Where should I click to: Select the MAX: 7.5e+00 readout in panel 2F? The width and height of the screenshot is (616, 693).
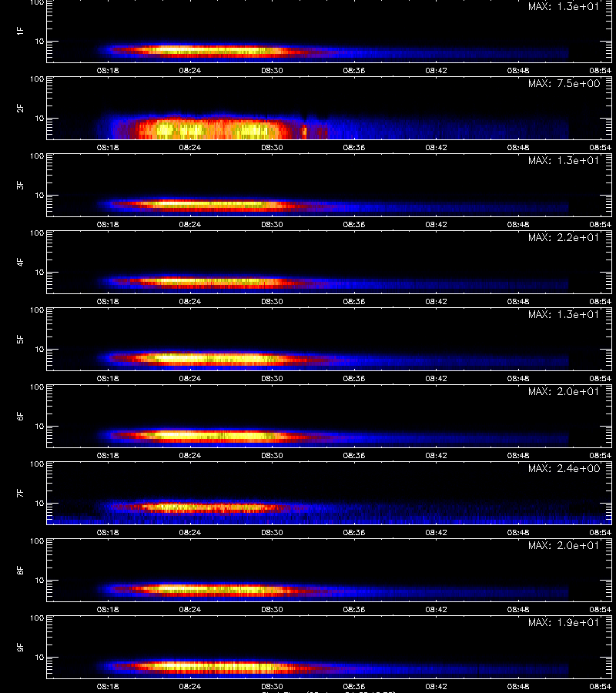point(564,83)
